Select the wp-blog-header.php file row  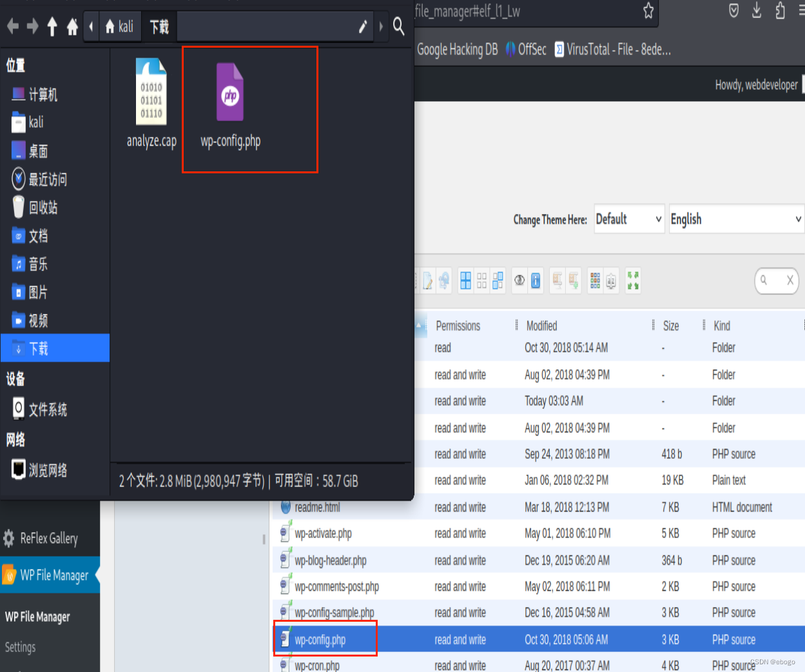pos(539,561)
